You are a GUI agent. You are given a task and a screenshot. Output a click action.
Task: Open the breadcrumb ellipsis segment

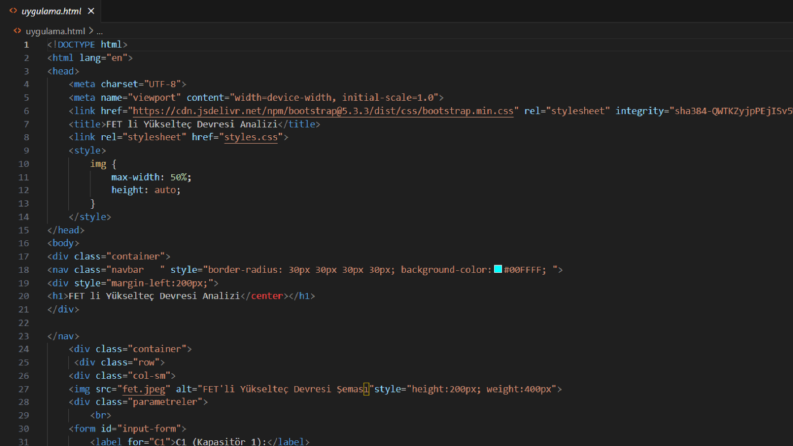coord(100,31)
